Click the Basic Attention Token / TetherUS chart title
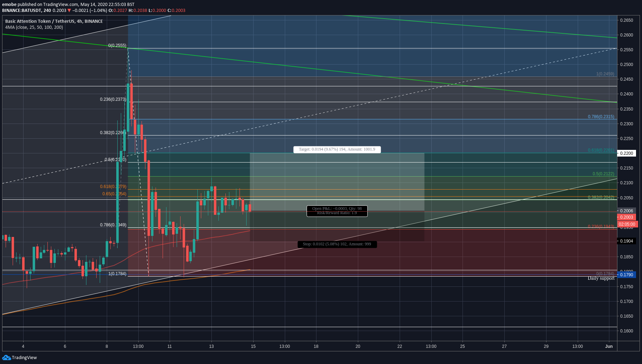The width and height of the screenshot is (642, 364). click(x=54, y=21)
